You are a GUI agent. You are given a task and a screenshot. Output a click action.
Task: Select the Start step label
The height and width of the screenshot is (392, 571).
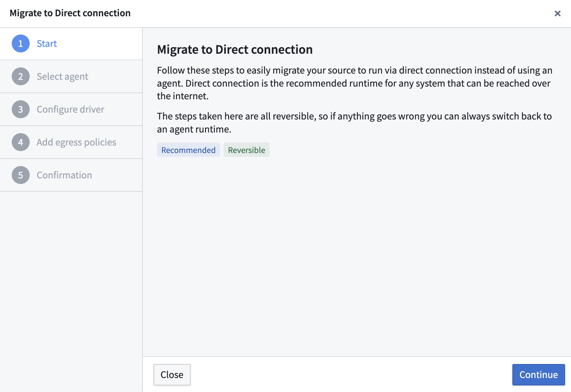47,44
